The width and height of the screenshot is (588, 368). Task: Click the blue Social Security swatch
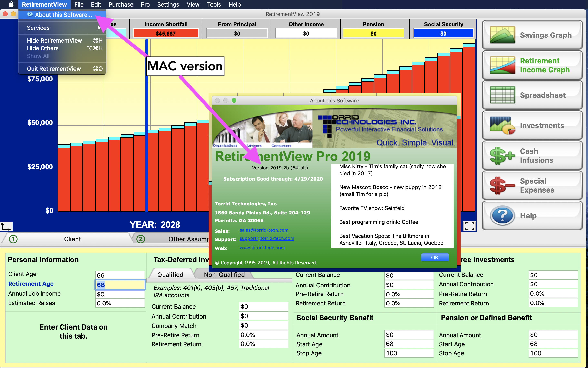pyautogui.click(x=443, y=33)
